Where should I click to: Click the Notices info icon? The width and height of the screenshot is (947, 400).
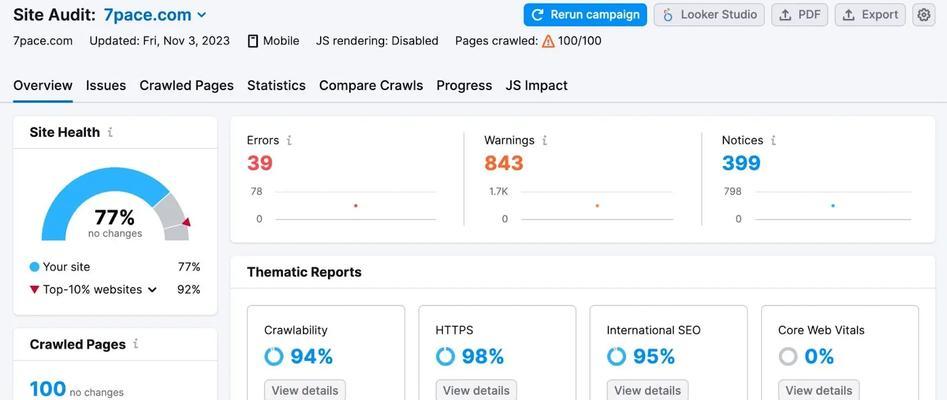pos(774,140)
